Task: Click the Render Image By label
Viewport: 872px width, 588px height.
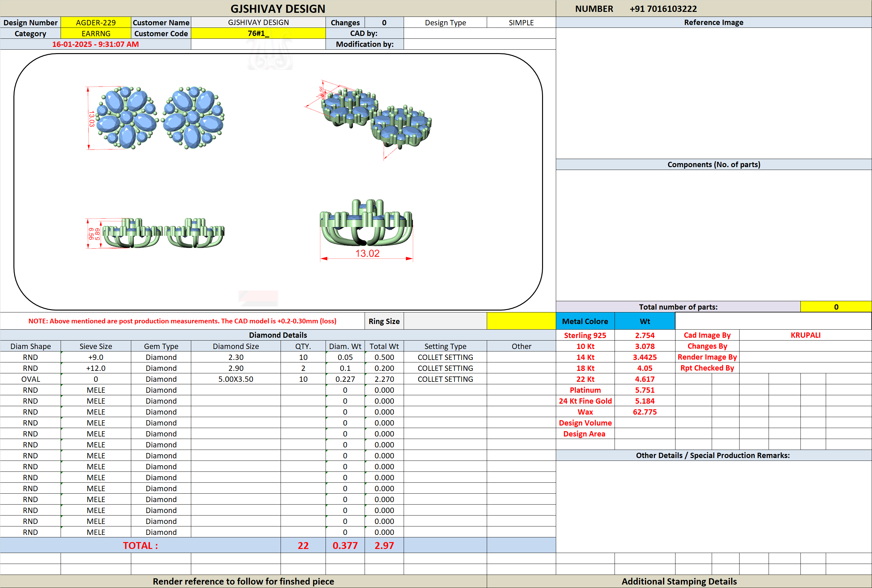Action: tap(707, 357)
